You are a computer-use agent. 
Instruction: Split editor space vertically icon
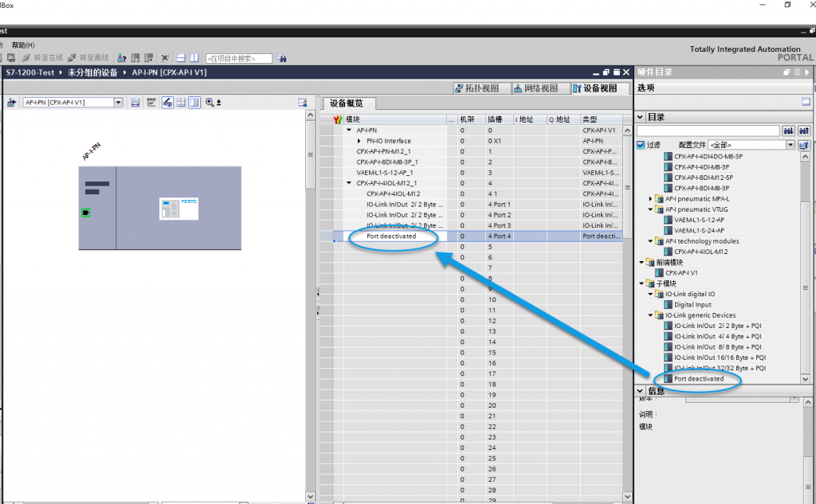click(x=194, y=58)
